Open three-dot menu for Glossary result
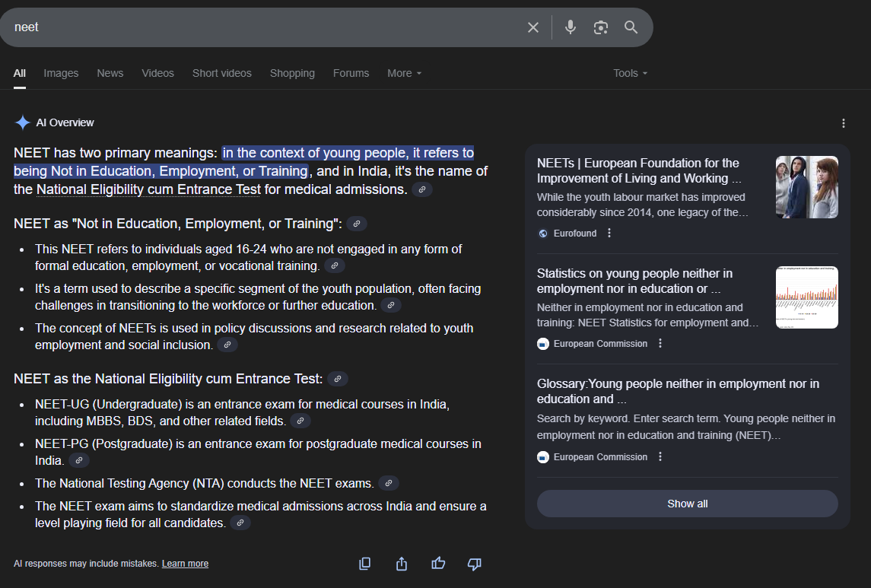The height and width of the screenshot is (588, 871). pos(660,456)
